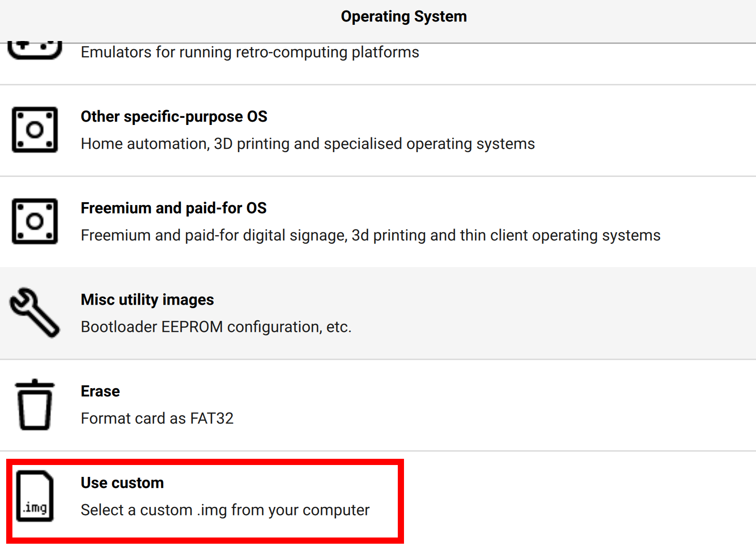This screenshot has width=756, height=548.
Task: Click the wrench icon for Misc utilities
Action: 35,313
